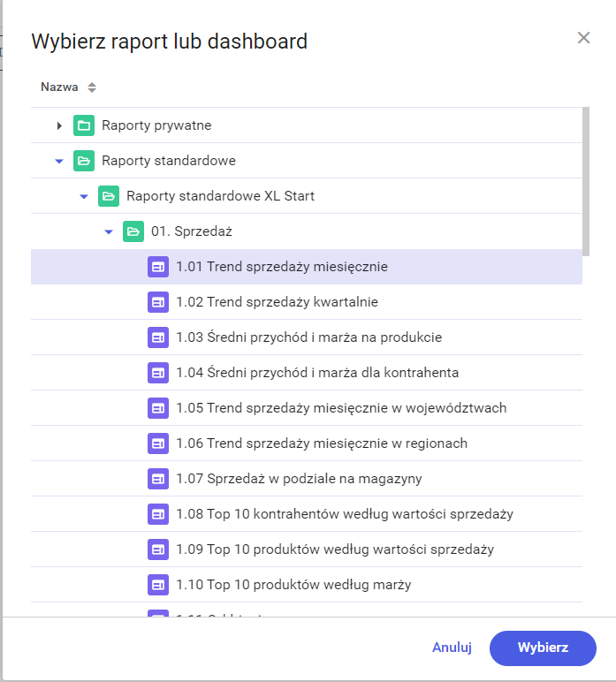This screenshot has height=682, width=616.
Task: Click the Raporty prywatne folder icon
Action: click(x=84, y=125)
